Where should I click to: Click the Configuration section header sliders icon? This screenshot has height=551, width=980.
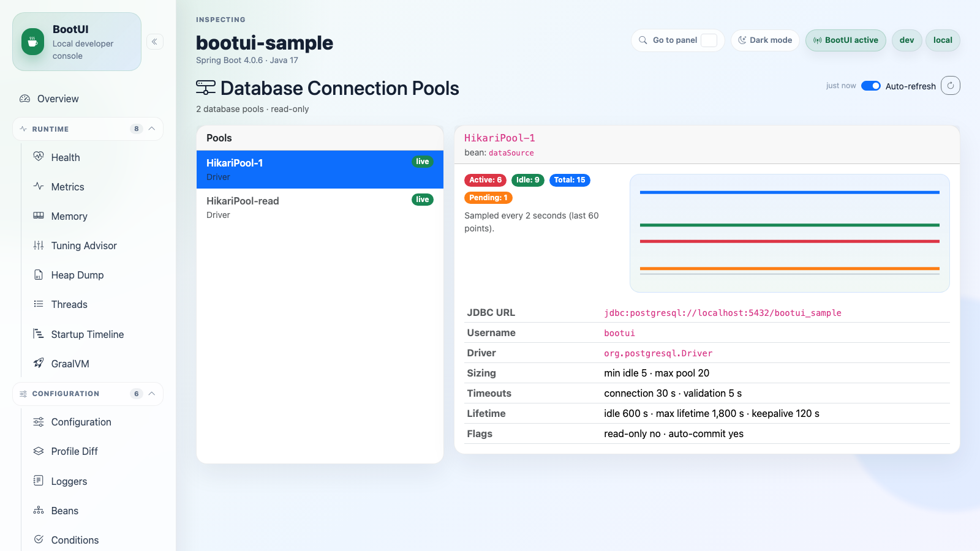coord(23,394)
